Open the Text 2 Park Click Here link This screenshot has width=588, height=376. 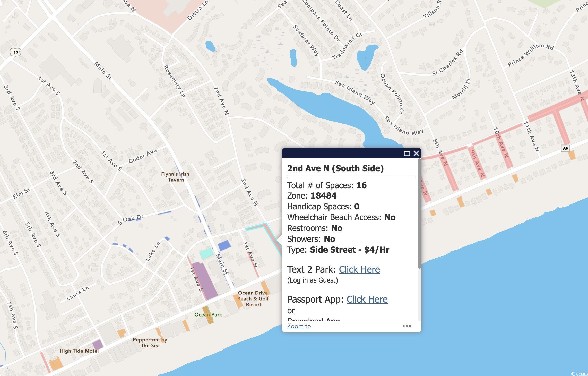[359, 269]
